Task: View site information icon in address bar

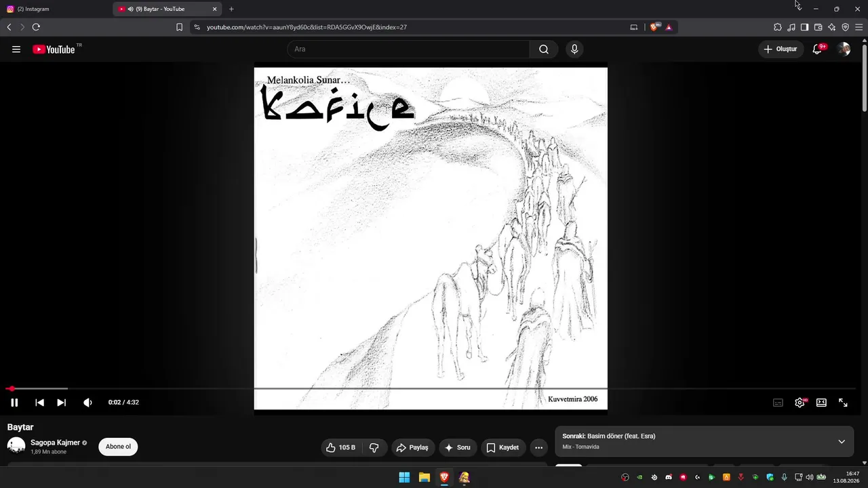Action: coord(197,27)
